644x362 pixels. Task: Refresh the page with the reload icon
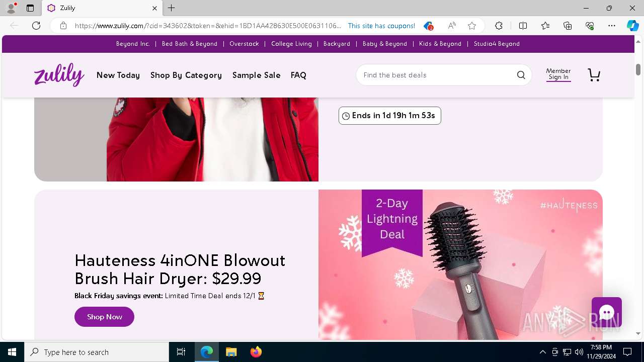coord(36,26)
